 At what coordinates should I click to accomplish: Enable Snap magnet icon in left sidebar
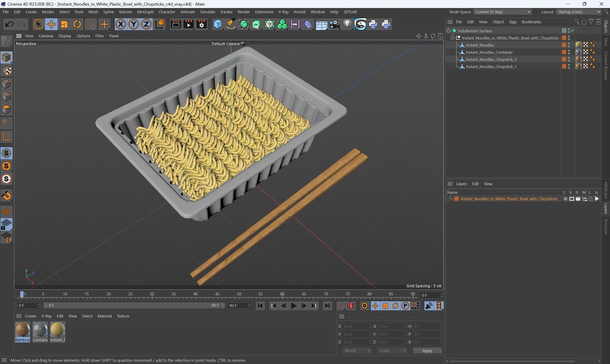tap(6, 195)
